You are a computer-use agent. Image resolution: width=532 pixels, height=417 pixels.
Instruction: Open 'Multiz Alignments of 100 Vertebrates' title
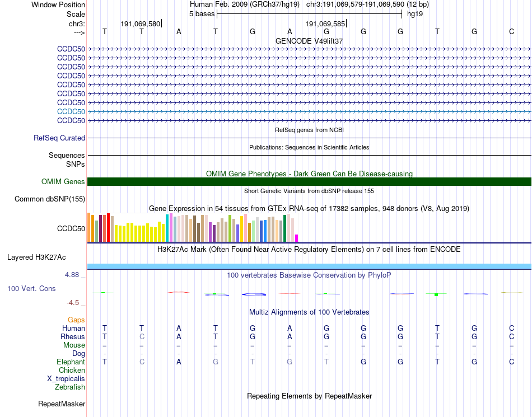pos(309,312)
